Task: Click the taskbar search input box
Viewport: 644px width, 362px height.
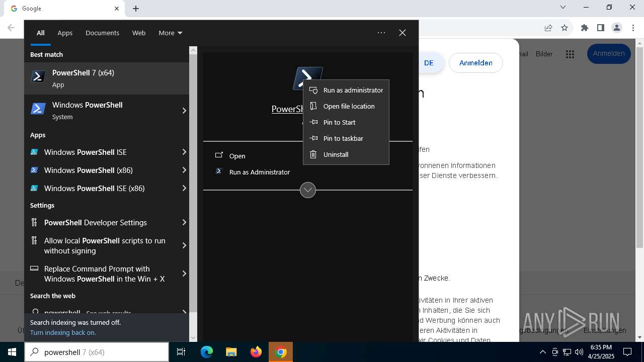Action: (x=97, y=352)
